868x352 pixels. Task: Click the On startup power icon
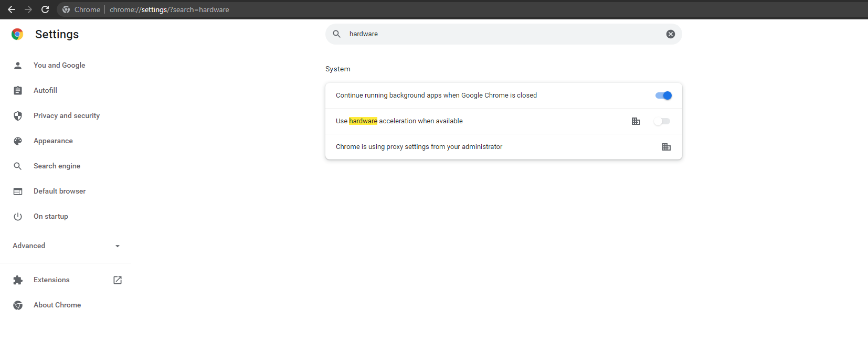[x=18, y=216]
